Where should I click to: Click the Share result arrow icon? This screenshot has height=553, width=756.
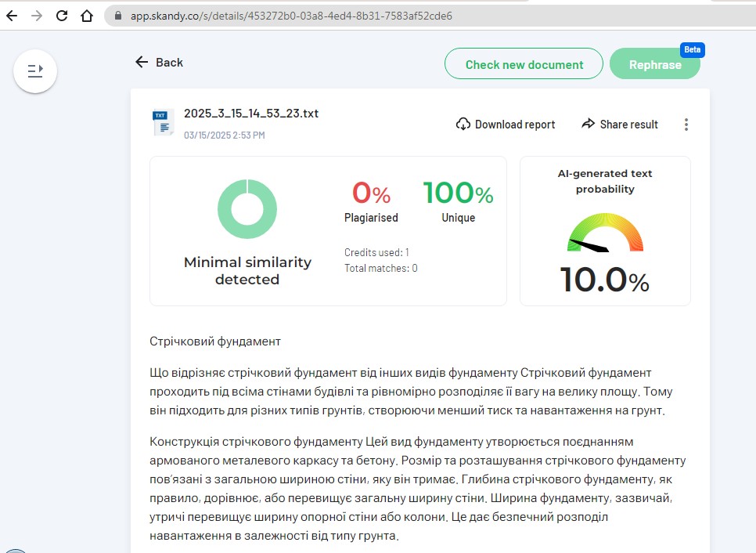click(x=589, y=124)
